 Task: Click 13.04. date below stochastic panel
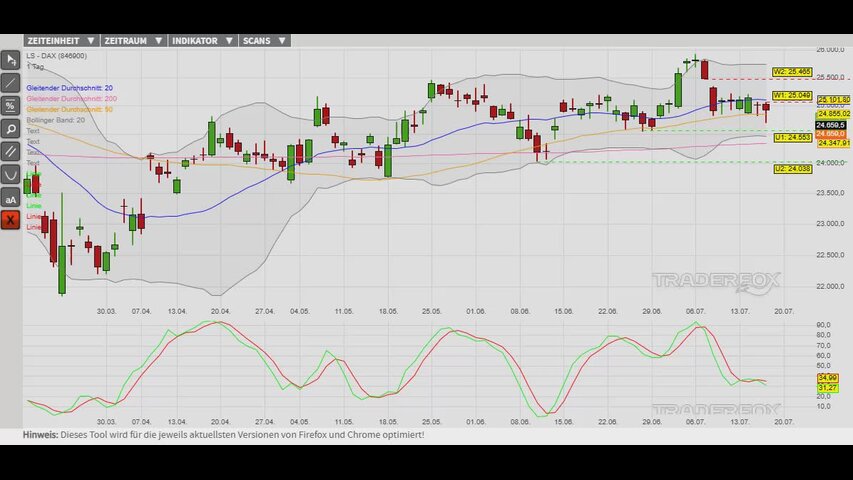point(177,422)
